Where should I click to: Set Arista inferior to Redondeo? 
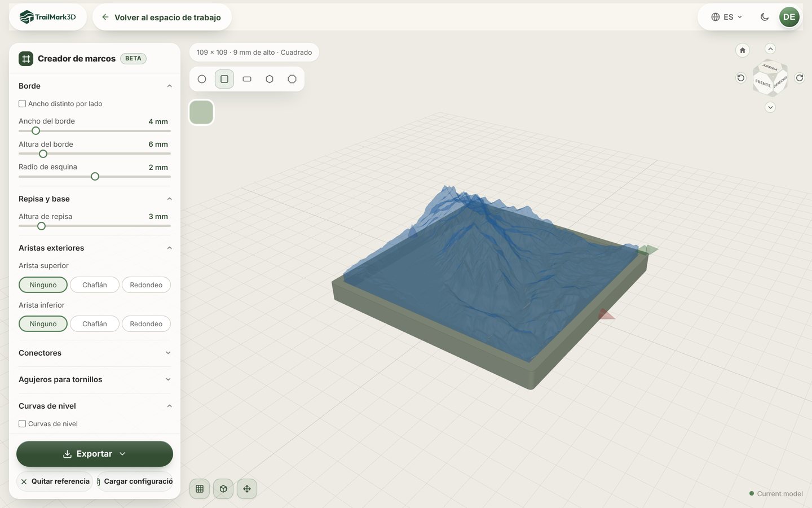146,324
